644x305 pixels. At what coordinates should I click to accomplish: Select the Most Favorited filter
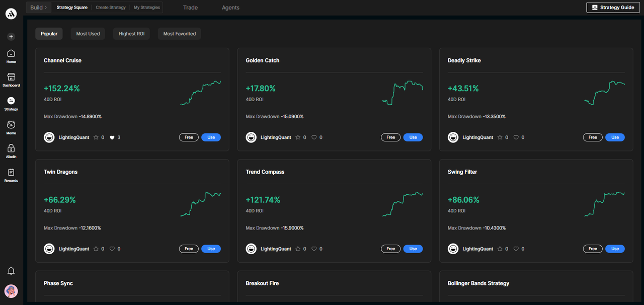tap(180, 34)
